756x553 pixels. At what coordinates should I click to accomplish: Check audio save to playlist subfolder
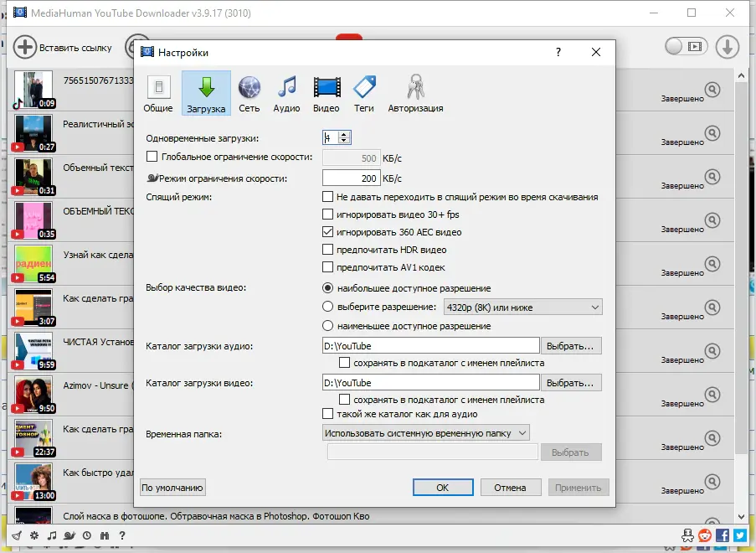click(344, 363)
